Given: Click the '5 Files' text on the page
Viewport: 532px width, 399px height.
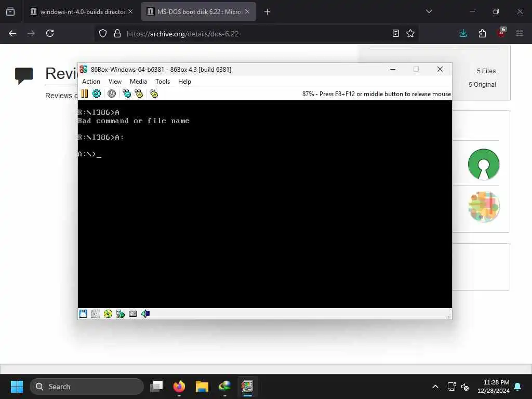Looking at the screenshot, I should (486, 71).
